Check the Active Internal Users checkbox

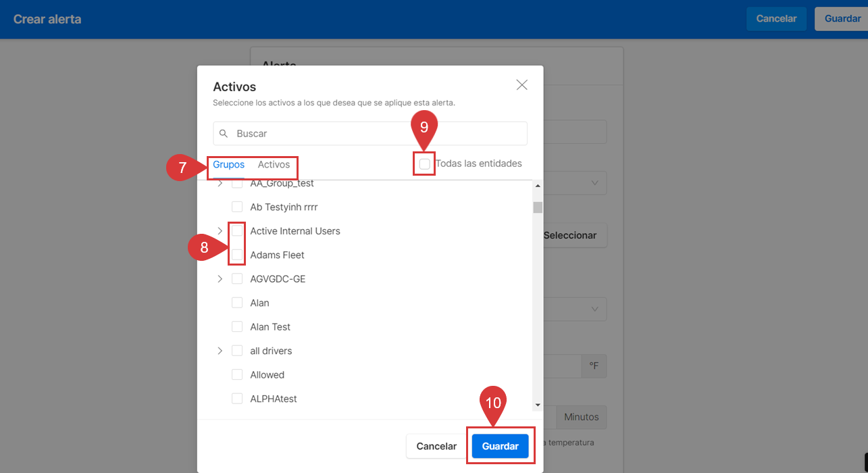[237, 231]
